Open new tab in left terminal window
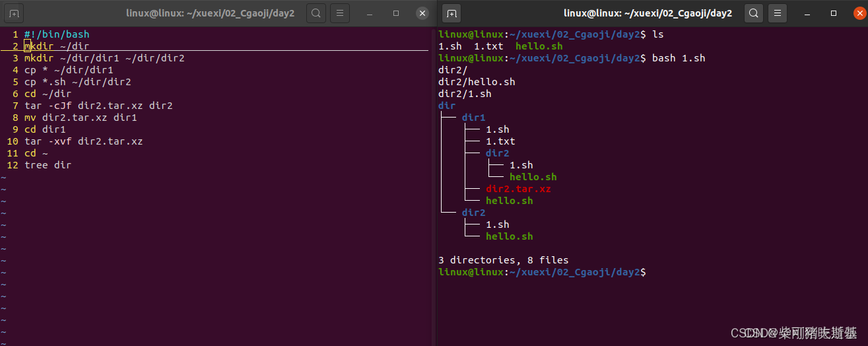The height and width of the screenshot is (346, 868). click(x=14, y=13)
